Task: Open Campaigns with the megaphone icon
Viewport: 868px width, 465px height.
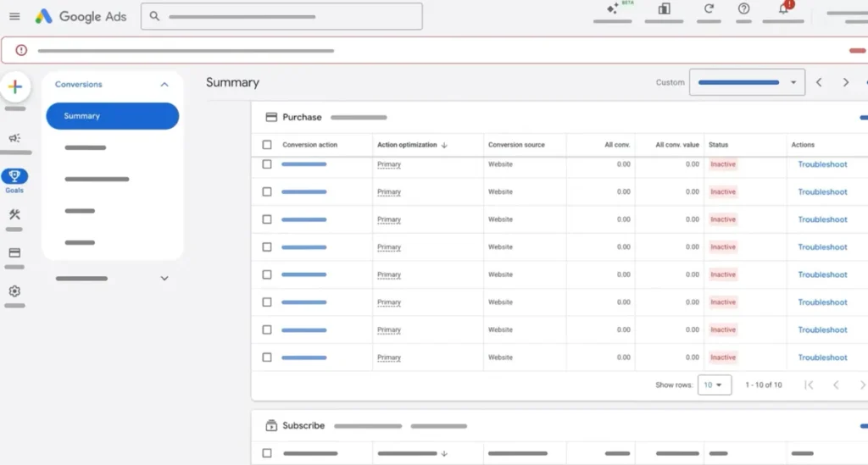Action: pyautogui.click(x=14, y=138)
